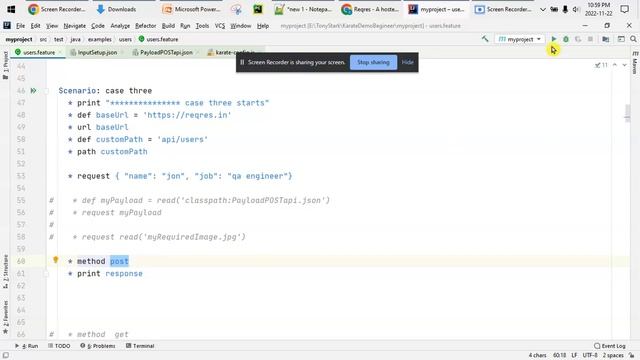The image size is (640, 360).
Task: Click the highlighted word 'post' on line 60
Action: tap(119, 261)
